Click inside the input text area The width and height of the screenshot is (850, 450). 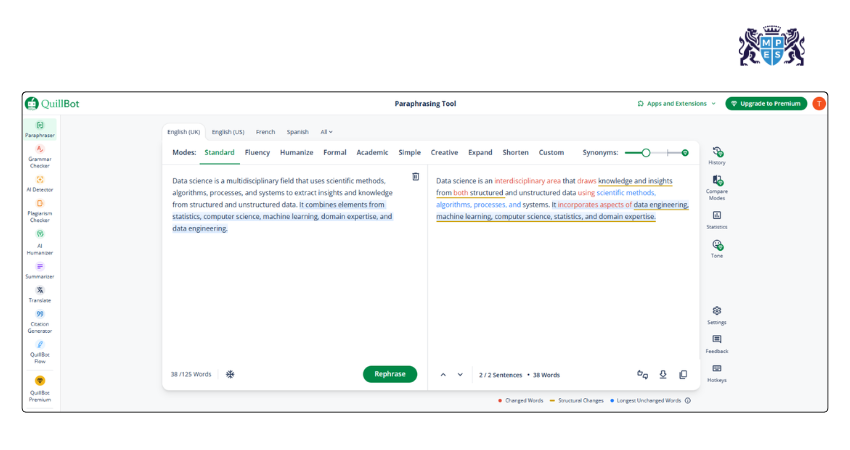point(290,290)
